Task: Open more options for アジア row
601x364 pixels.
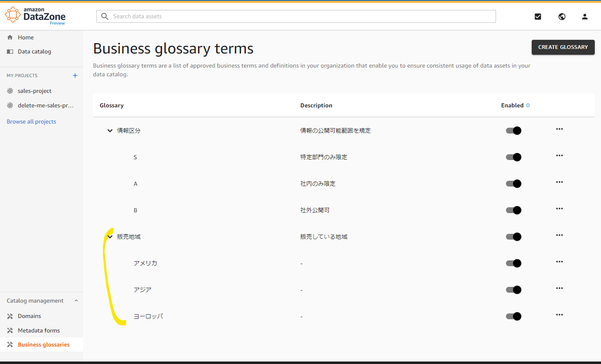Action: (x=559, y=288)
